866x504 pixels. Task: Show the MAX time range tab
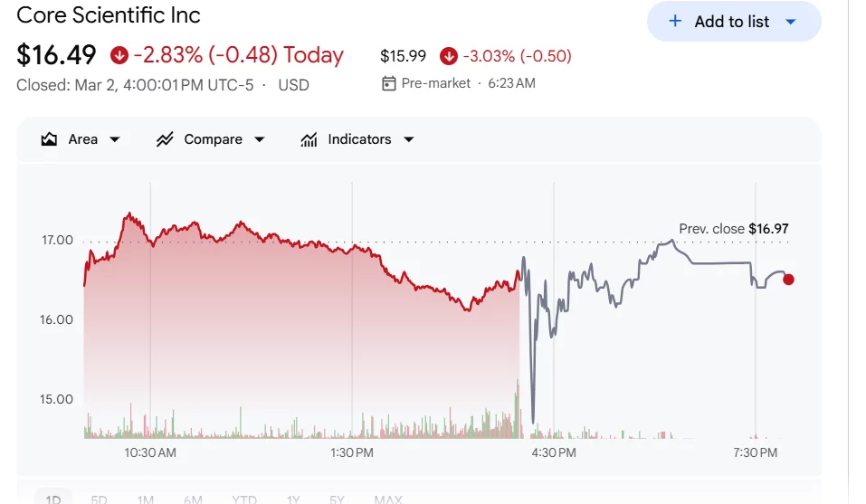tap(388, 499)
